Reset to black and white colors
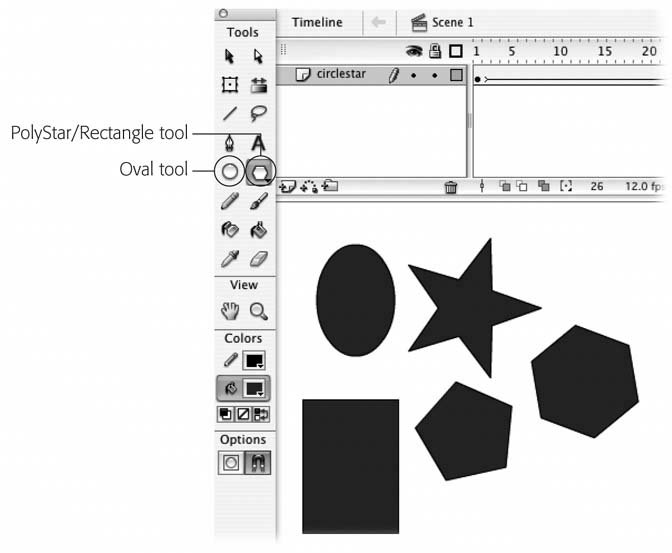 coord(225,414)
